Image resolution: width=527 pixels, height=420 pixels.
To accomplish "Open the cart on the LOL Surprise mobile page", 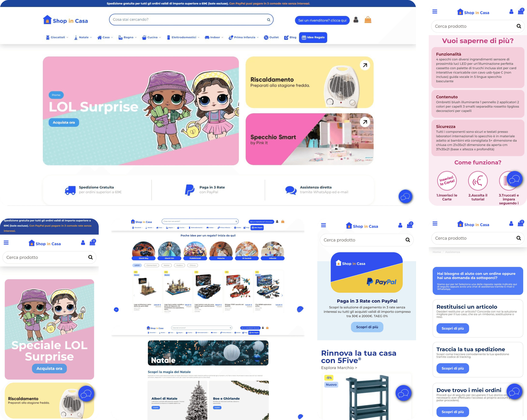I will point(92,242).
